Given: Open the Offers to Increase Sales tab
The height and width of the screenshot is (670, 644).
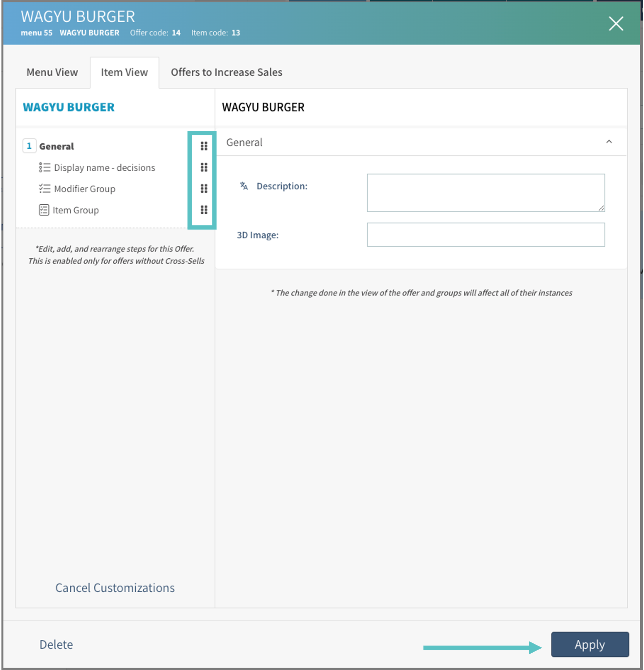Looking at the screenshot, I should click(x=227, y=72).
